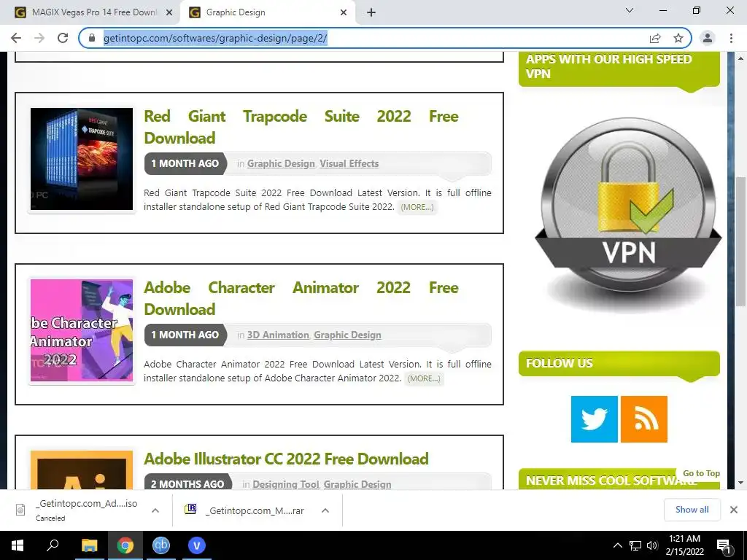Click the scrollbar up arrow

(x=740, y=58)
